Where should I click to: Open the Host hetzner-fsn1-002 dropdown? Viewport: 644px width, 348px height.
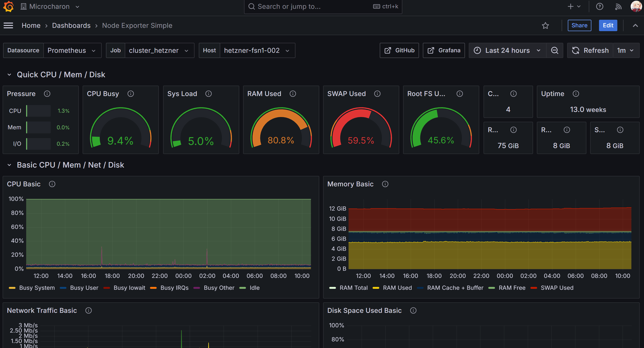(257, 50)
